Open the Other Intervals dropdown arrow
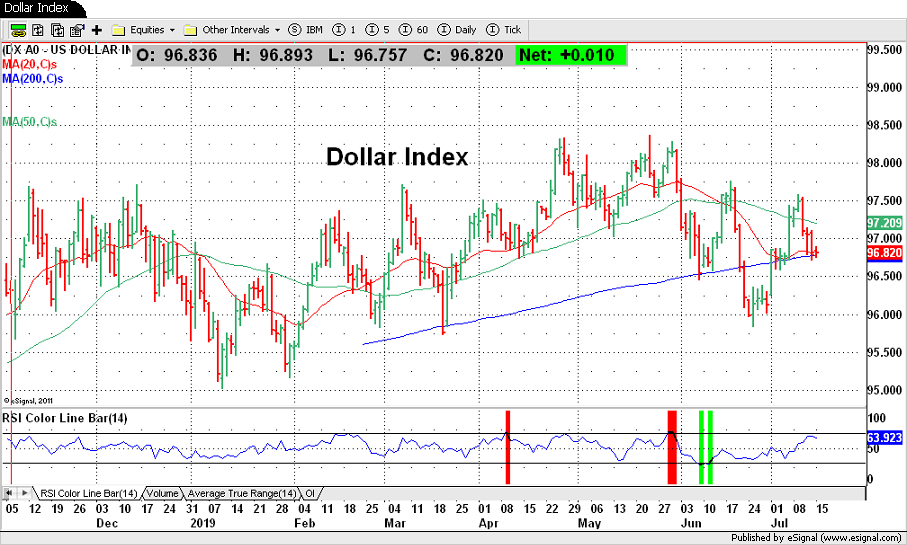This screenshot has height=545, width=907. tap(277, 30)
